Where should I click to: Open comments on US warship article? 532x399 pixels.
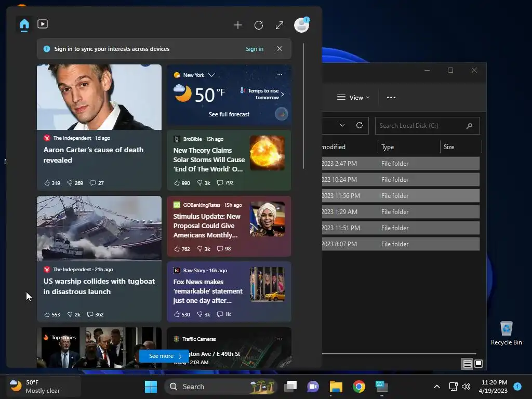[95, 314]
